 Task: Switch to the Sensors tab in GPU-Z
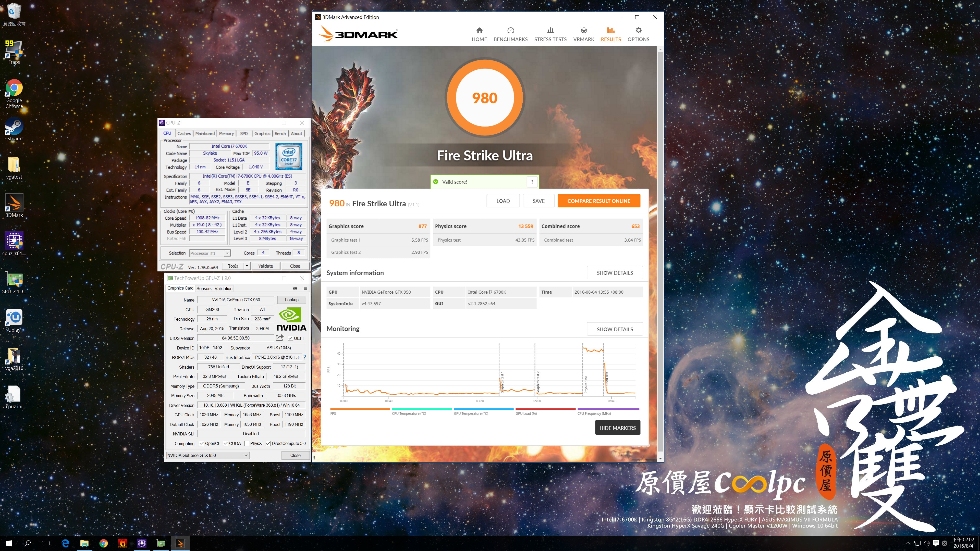204,289
